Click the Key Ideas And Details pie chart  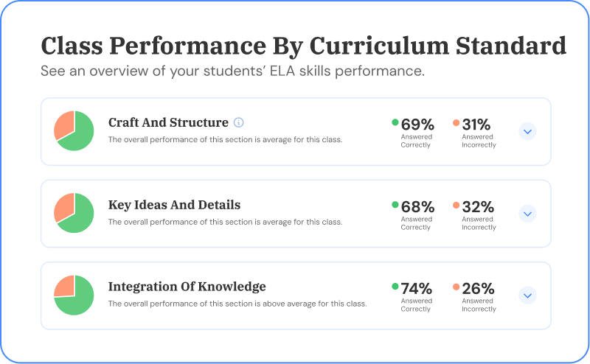(x=74, y=213)
